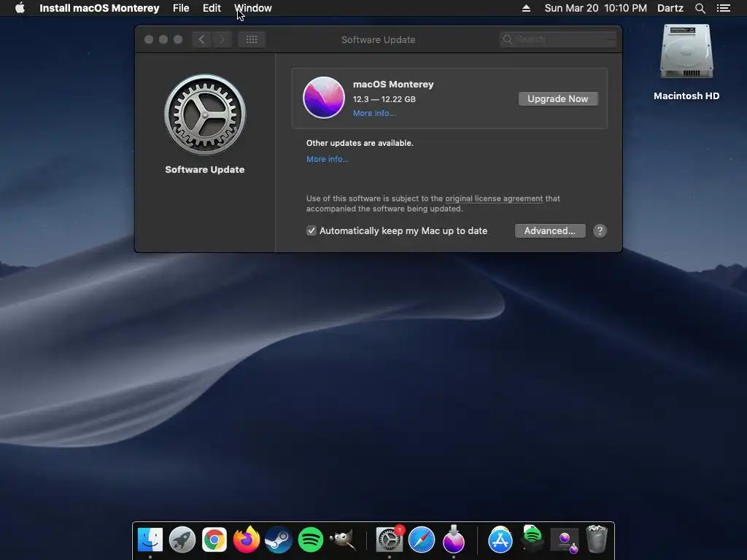Open Finder from the Dock
The image size is (747, 560).
click(150, 540)
